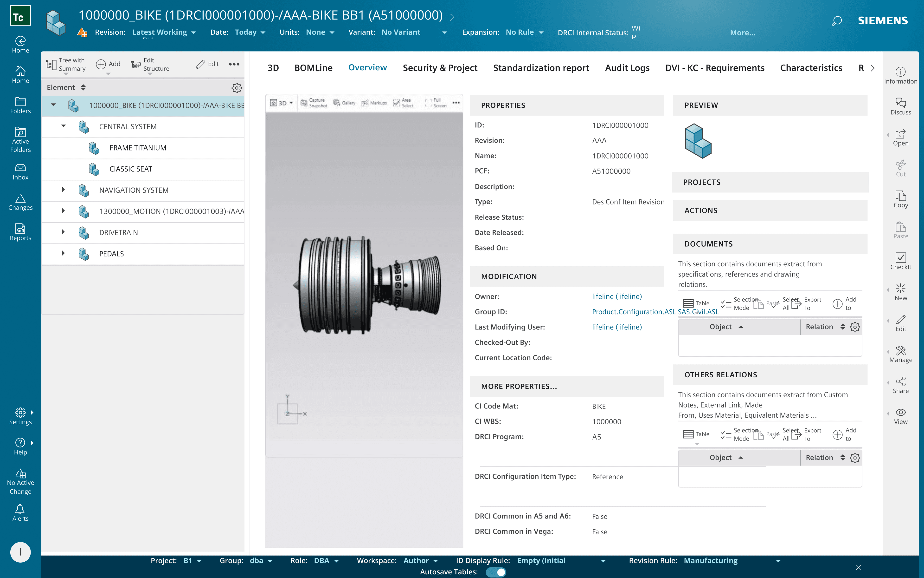Select the FRAME TITANIUM tree row
This screenshot has height=578, width=924.
pyautogui.click(x=143, y=148)
